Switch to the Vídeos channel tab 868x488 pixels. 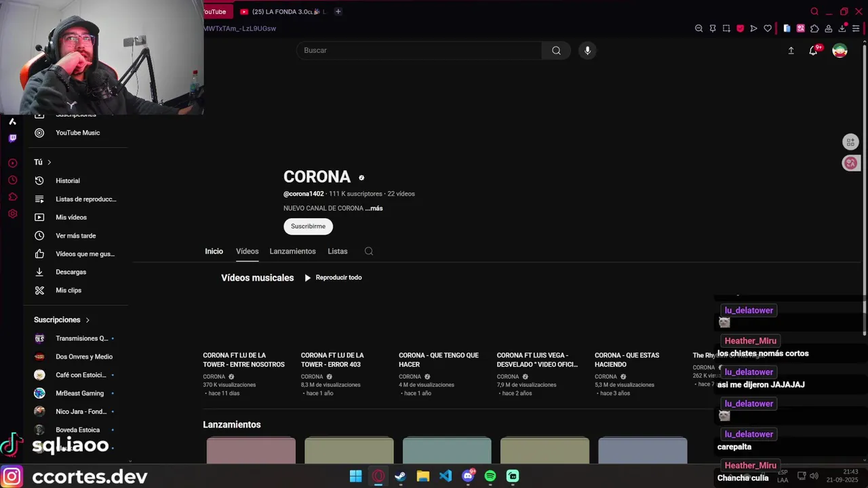pos(247,251)
